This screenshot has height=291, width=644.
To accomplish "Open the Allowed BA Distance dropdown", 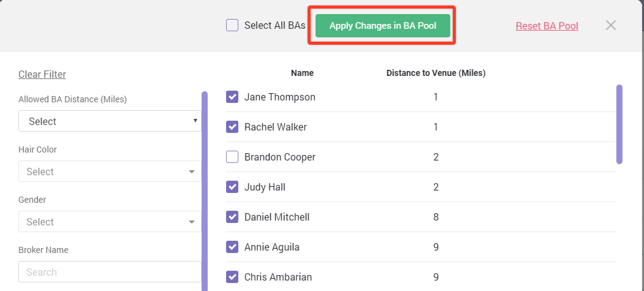I will coord(110,121).
